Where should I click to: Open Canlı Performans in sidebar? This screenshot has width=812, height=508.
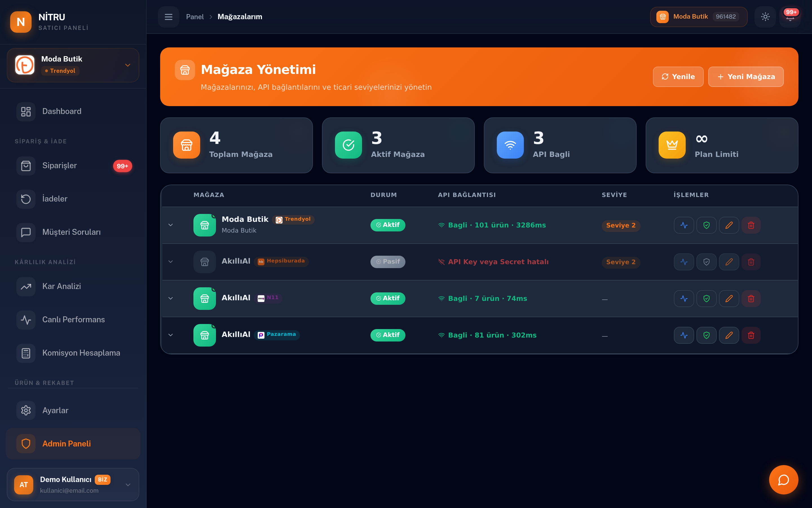[73, 319]
